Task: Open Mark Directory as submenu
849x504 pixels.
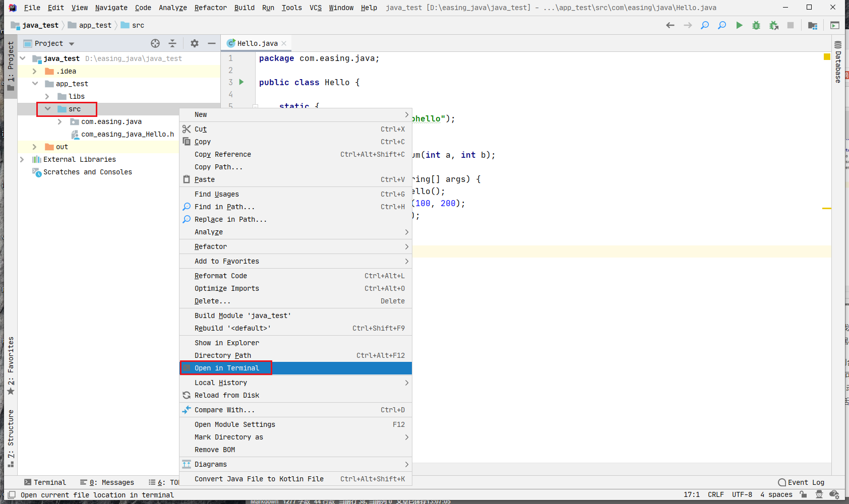Action: pyautogui.click(x=295, y=437)
